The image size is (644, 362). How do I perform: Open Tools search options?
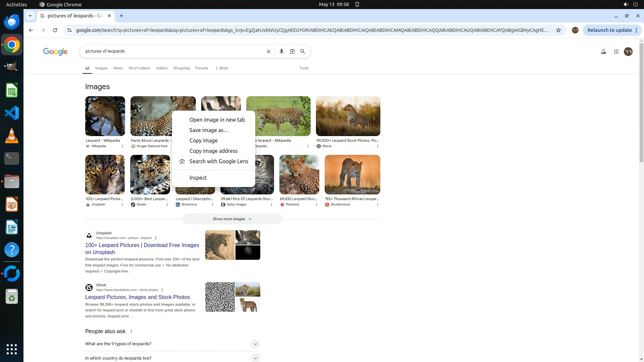tap(304, 68)
